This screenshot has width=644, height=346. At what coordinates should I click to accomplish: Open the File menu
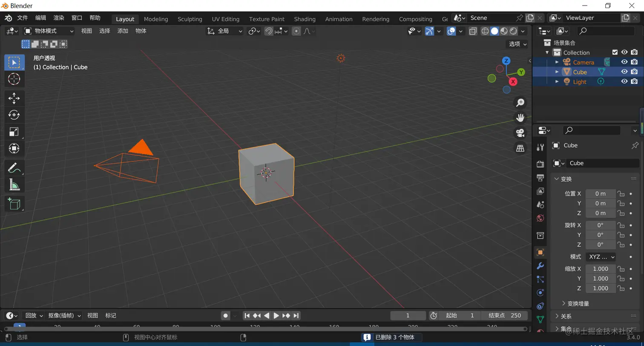coord(23,18)
